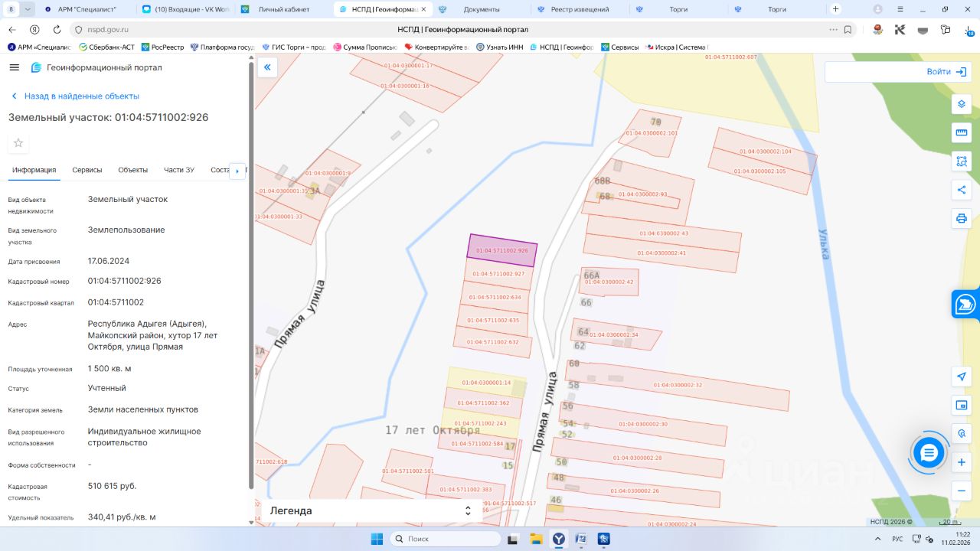Zoom in on the map
Image resolution: width=980 pixels, height=551 pixels.
[x=962, y=462]
